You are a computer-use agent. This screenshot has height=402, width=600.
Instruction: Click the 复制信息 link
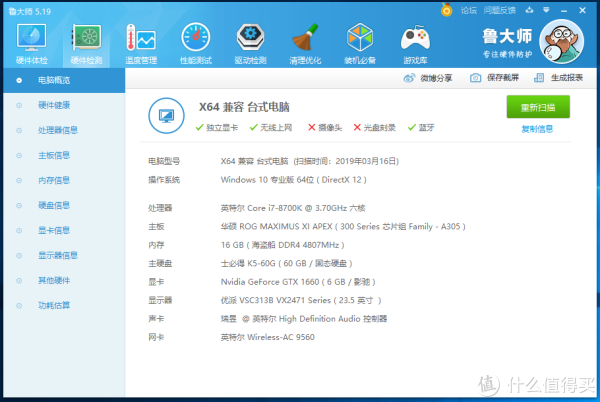pos(537,129)
